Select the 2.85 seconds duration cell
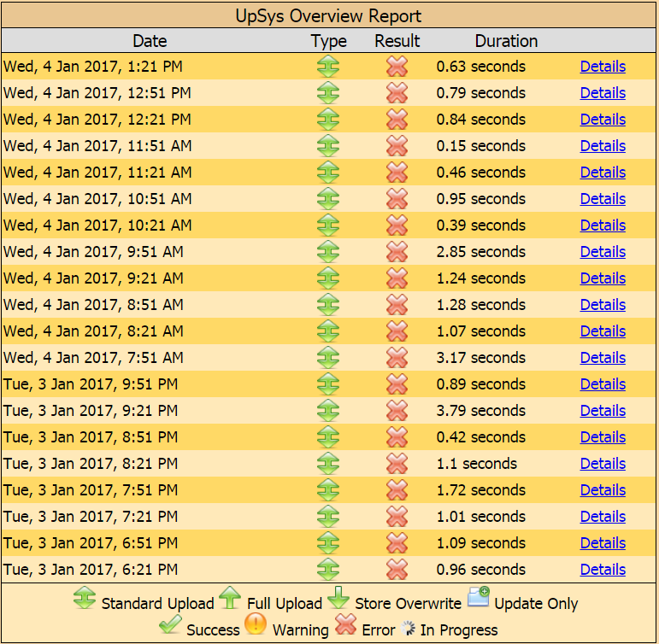Viewport: 659px width, 644px height. [481, 252]
